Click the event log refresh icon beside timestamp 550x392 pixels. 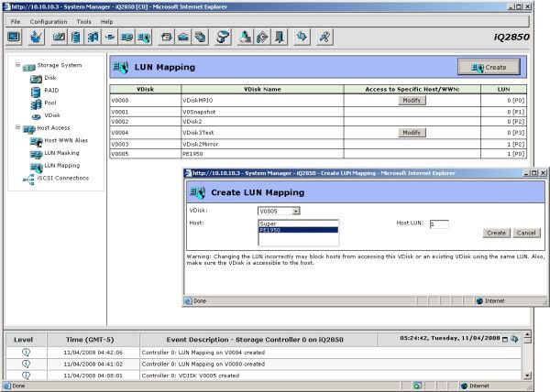(514, 339)
